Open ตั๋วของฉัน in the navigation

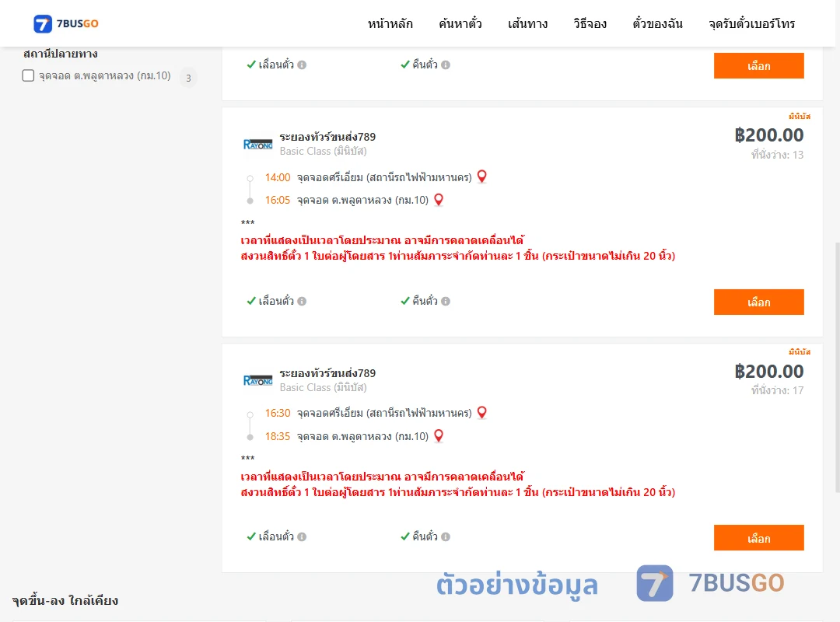tap(657, 23)
